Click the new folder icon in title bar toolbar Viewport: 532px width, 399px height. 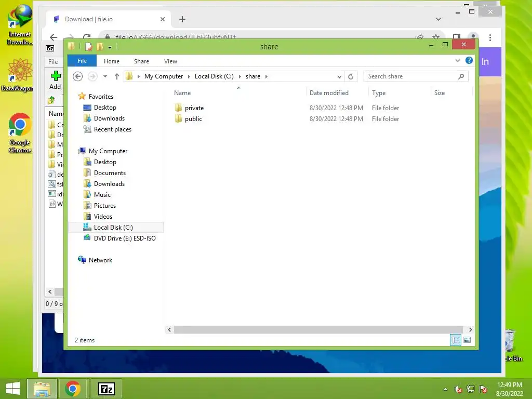[100, 46]
